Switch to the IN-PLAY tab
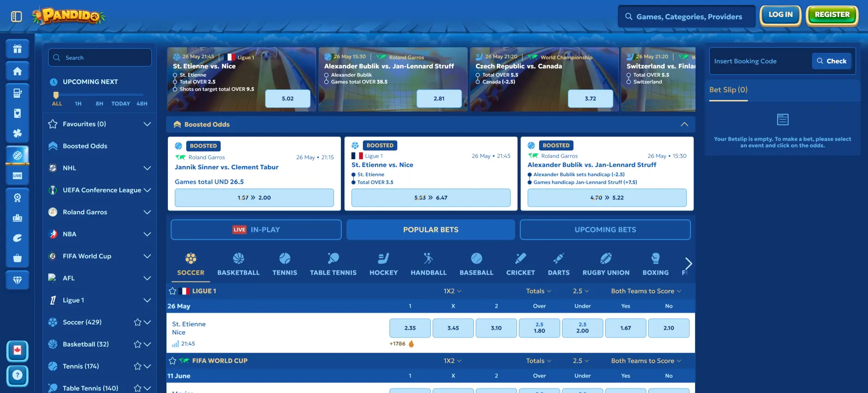Image resolution: width=868 pixels, height=393 pixels. 256,229
